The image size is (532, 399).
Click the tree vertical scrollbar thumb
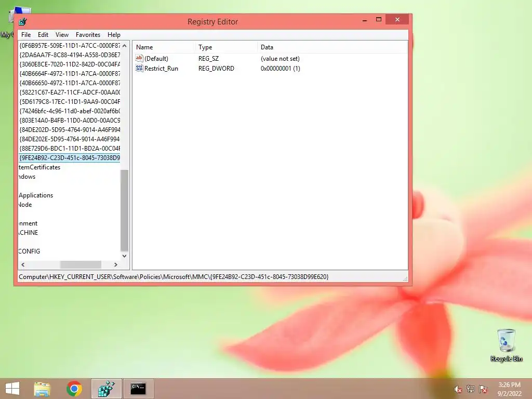[x=125, y=210]
